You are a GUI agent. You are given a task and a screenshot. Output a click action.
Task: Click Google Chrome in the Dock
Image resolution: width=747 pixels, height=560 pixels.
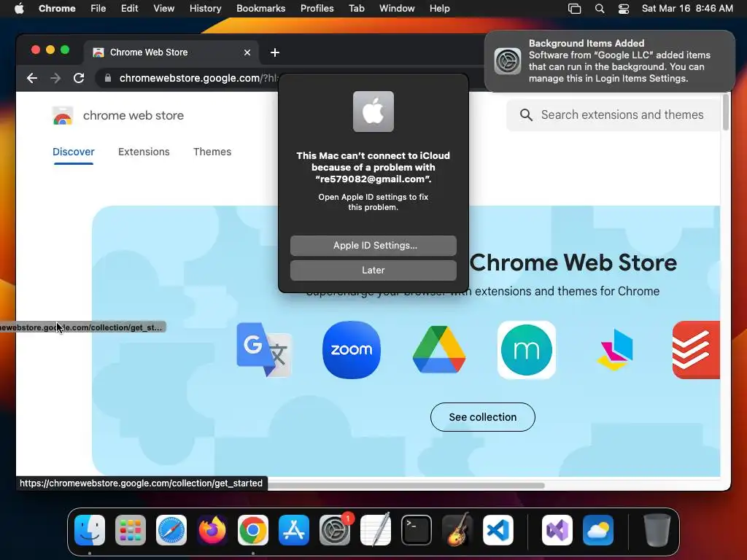coord(253,530)
